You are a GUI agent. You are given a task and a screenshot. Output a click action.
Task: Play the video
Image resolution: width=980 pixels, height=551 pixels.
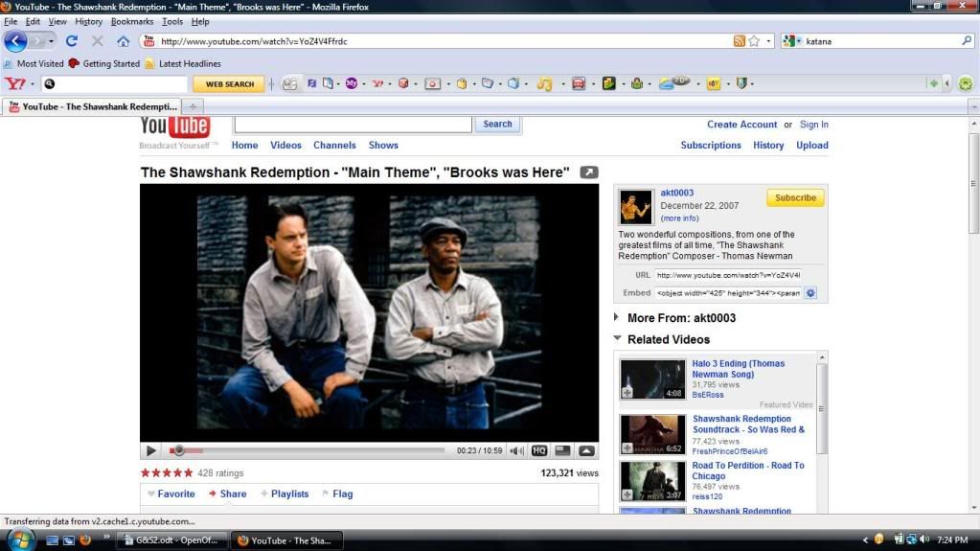[151, 451]
